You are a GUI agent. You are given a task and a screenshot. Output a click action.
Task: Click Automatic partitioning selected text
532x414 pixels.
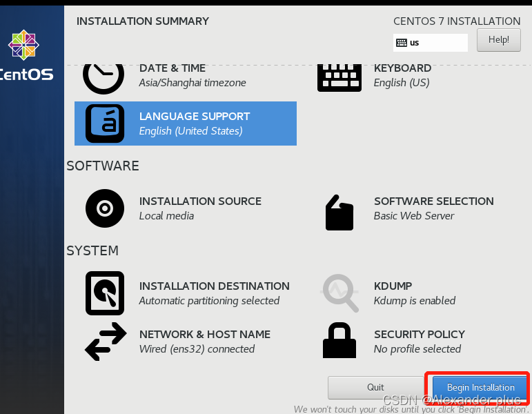click(209, 301)
